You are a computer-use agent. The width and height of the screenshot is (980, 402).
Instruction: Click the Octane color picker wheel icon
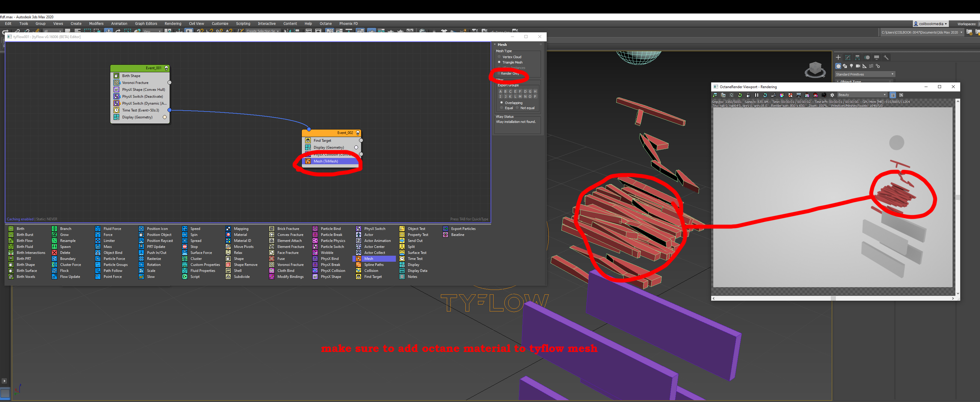[782, 95]
